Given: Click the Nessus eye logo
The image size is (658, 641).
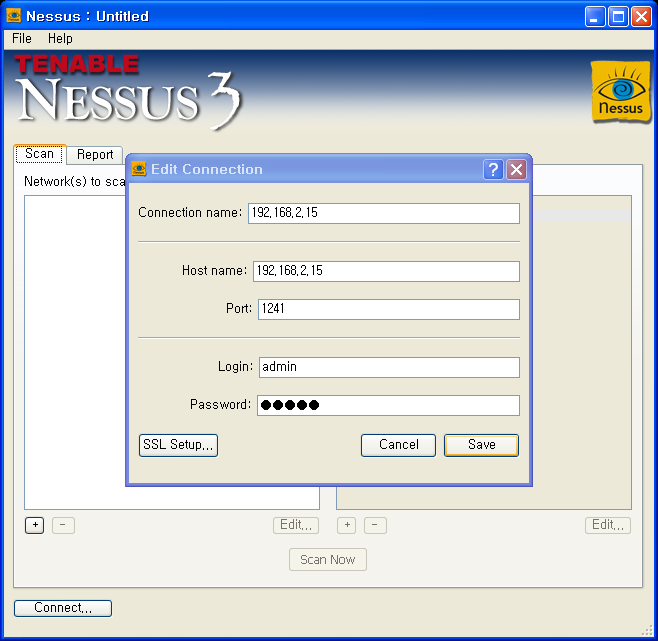Looking at the screenshot, I should pos(620,92).
